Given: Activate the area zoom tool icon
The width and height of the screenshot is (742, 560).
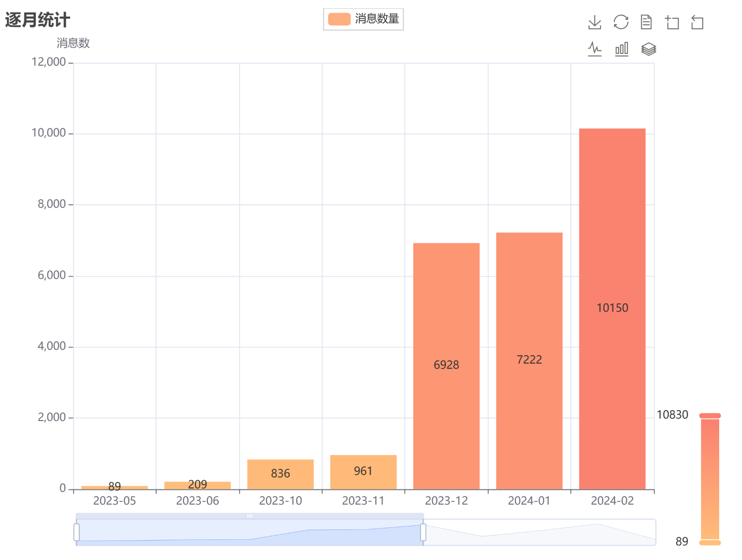Looking at the screenshot, I should (x=672, y=22).
